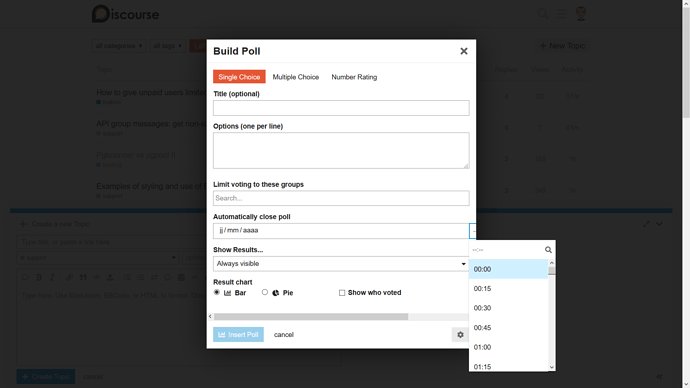The image size is (690, 388).
Task: Open the site search icon in header
Action: point(543,14)
